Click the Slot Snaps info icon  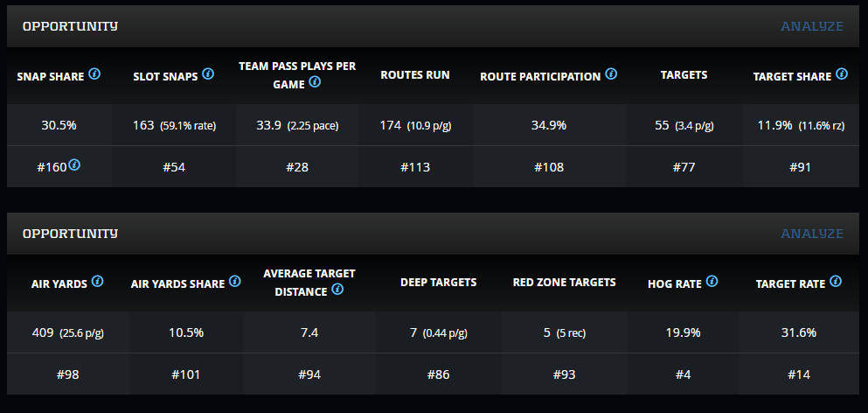(208, 74)
